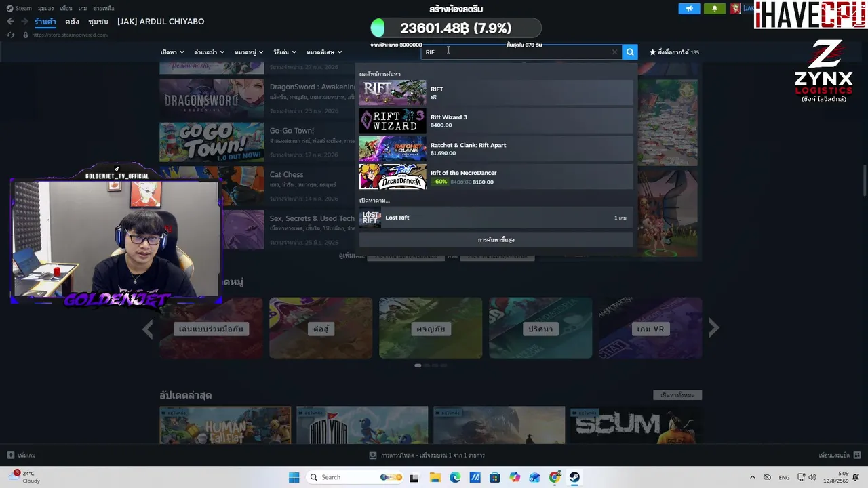Open the Windows Start menu

click(294, 477)
